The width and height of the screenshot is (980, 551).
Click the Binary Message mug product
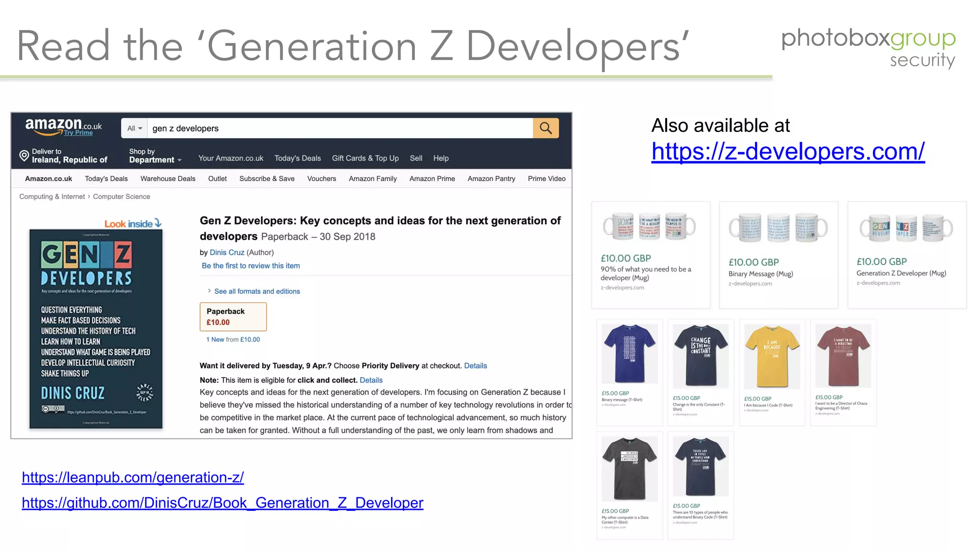click(779, 254)
